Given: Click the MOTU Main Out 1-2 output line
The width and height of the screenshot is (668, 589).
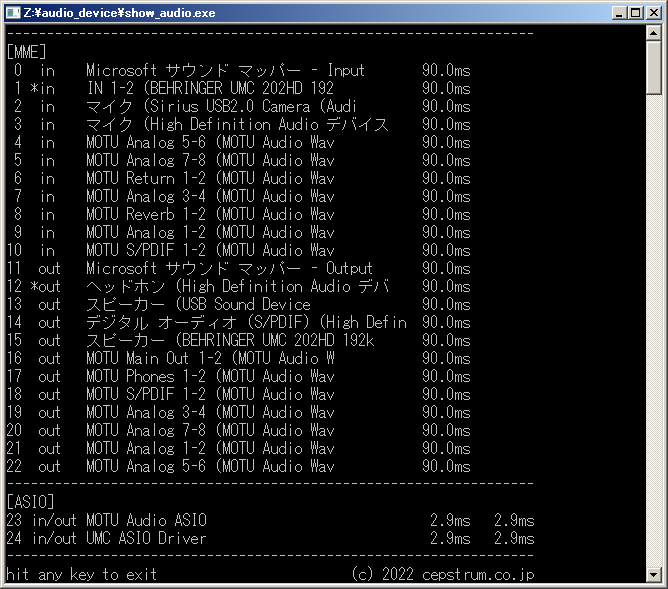Looking at the screenshot, I should click(x=210, y=358).
